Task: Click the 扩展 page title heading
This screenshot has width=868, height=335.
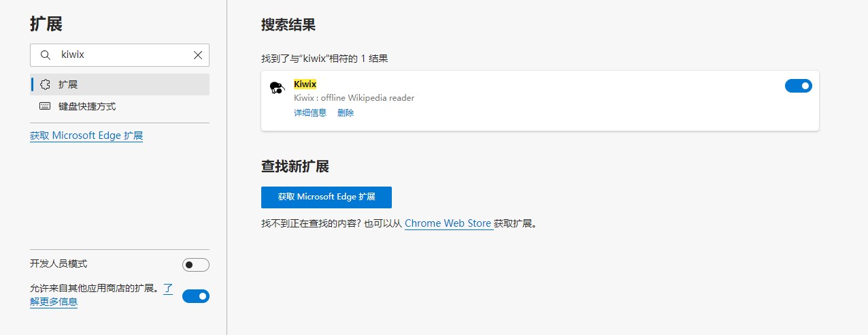Action: [46, 24]
